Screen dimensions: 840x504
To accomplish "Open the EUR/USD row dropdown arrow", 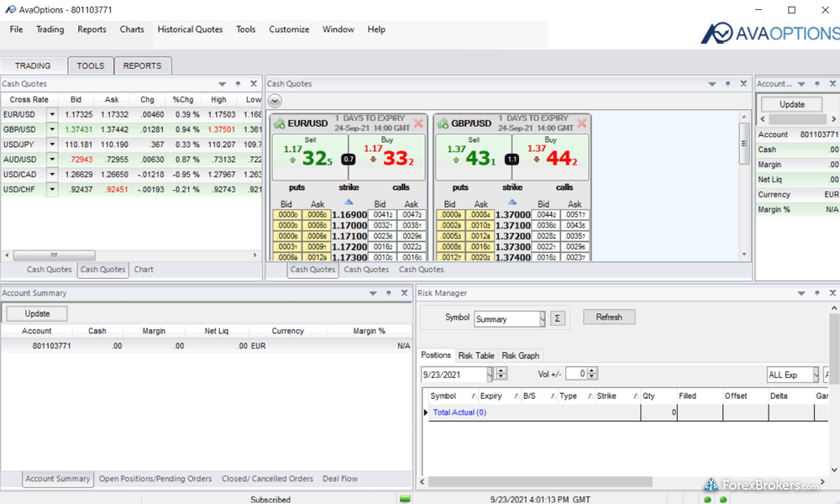I will click(52, 115).
